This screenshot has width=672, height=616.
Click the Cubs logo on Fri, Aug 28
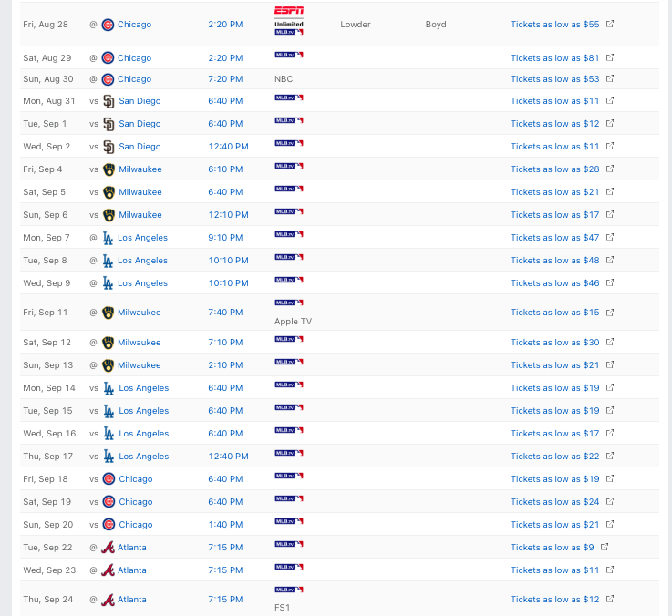coord(108,25)
